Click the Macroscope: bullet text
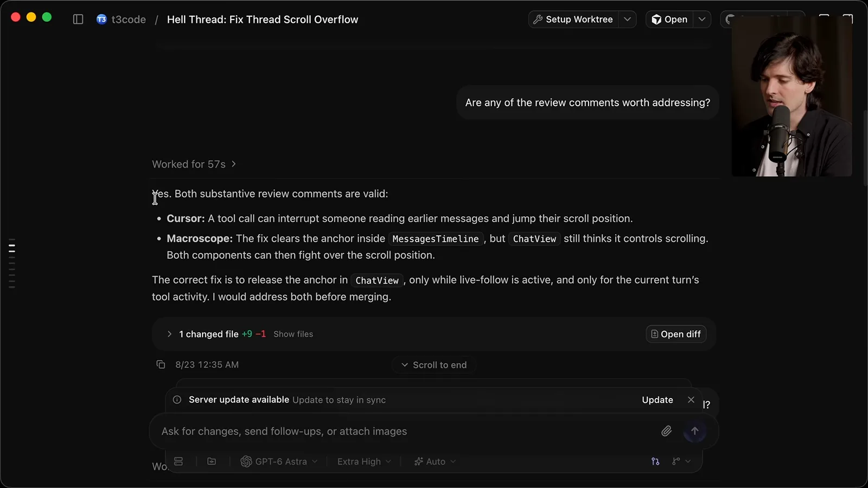Screen dimensions: 868x488 pyautogui.click(x=437, y=247)
